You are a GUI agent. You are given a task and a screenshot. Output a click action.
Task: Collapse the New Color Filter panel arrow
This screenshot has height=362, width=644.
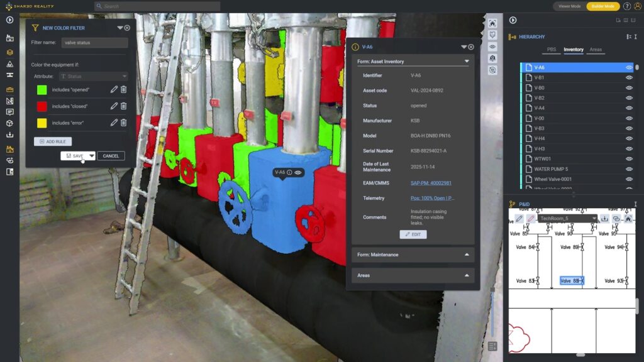point(120,28)
